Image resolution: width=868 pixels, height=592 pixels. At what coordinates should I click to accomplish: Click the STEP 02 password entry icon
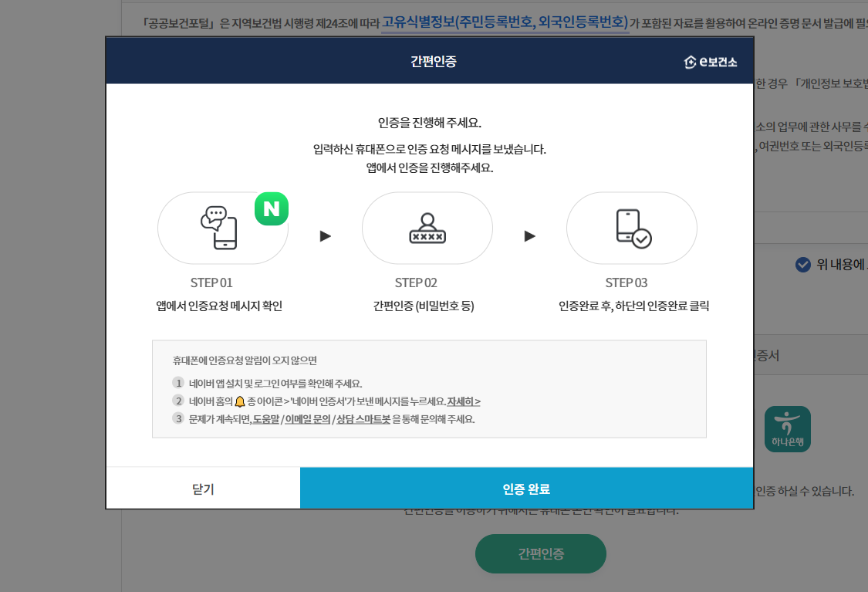pyautogui.click(x=427, y=228)
